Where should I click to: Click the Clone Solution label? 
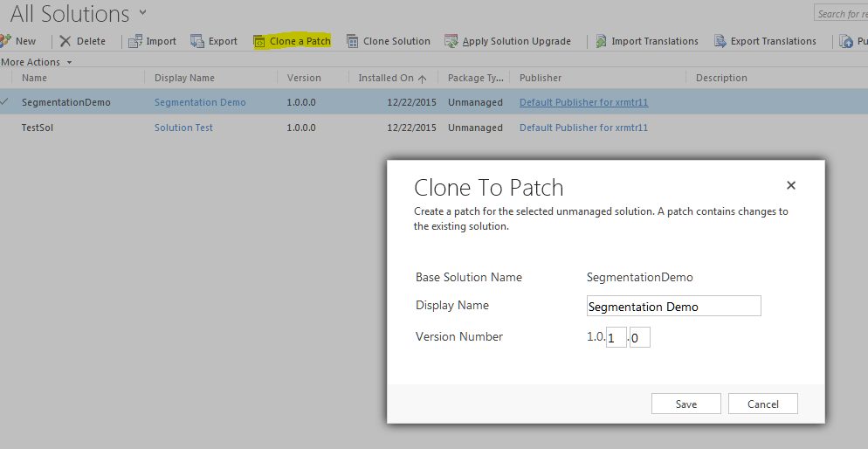point(396,41)
